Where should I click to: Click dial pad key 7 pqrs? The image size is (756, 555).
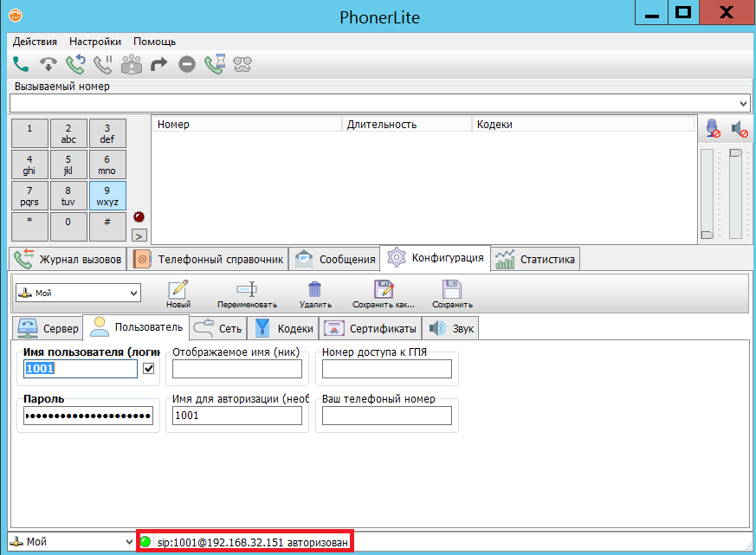click(x=29, y=196)
